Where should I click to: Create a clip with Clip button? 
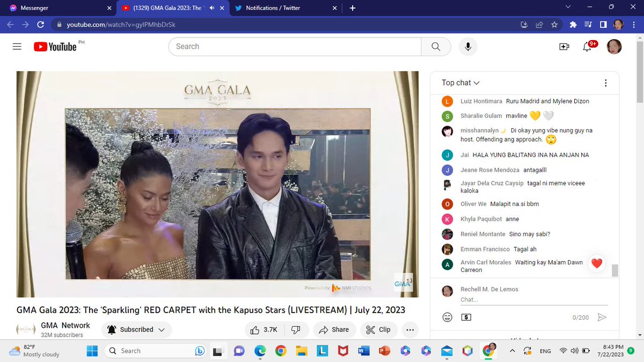[x=378, y=329]
